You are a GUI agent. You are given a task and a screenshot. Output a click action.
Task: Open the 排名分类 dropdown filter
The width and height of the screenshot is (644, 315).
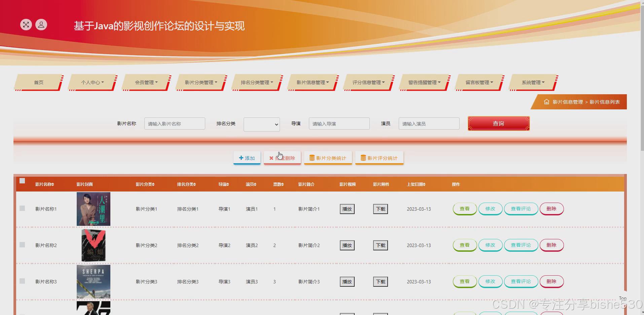tap(262, 124)
